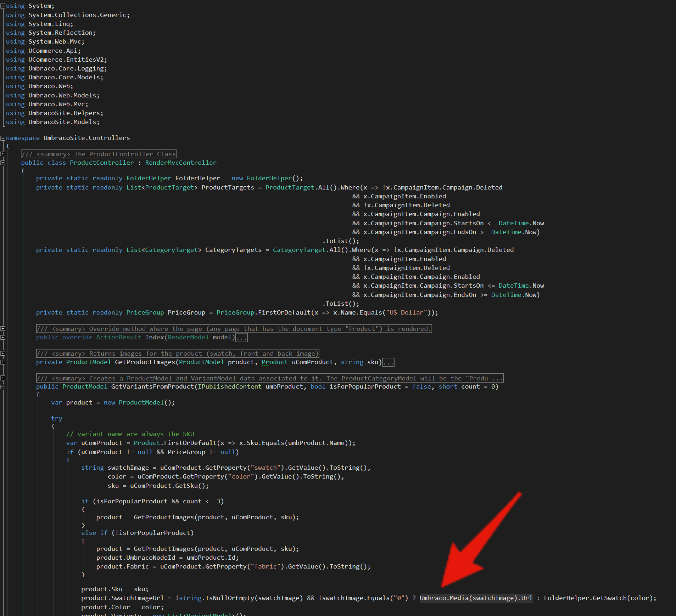Click the IPublishedContent parameter type
The height and width of the screenshot is (616, 676).
point(229,386)
